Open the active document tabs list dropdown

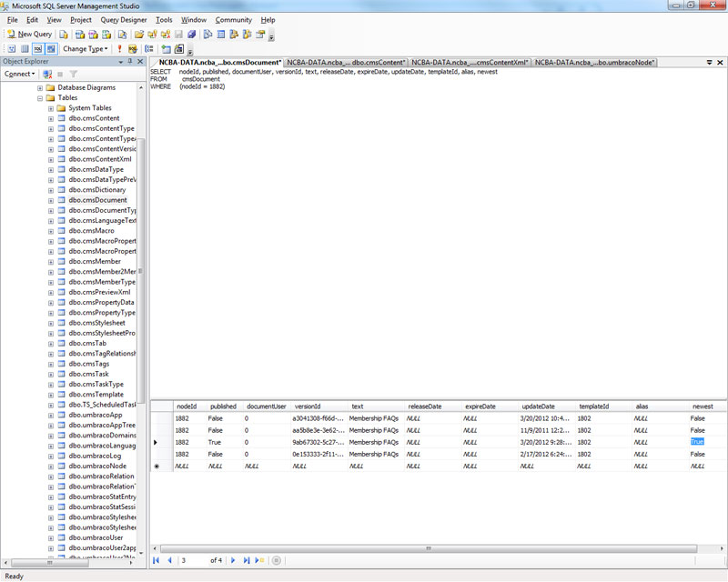coord(710,62)
